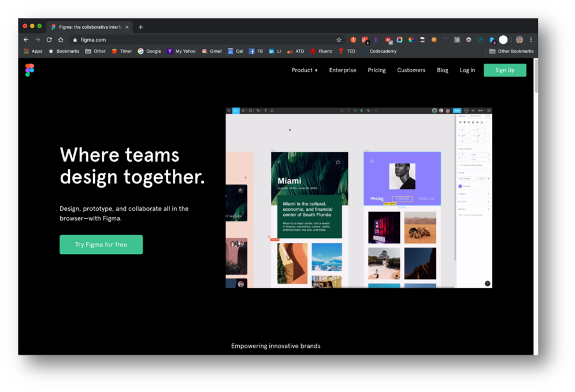Toggle the bookmark star in the address bar
The image size is (575, 392).
tap(339, 40)
